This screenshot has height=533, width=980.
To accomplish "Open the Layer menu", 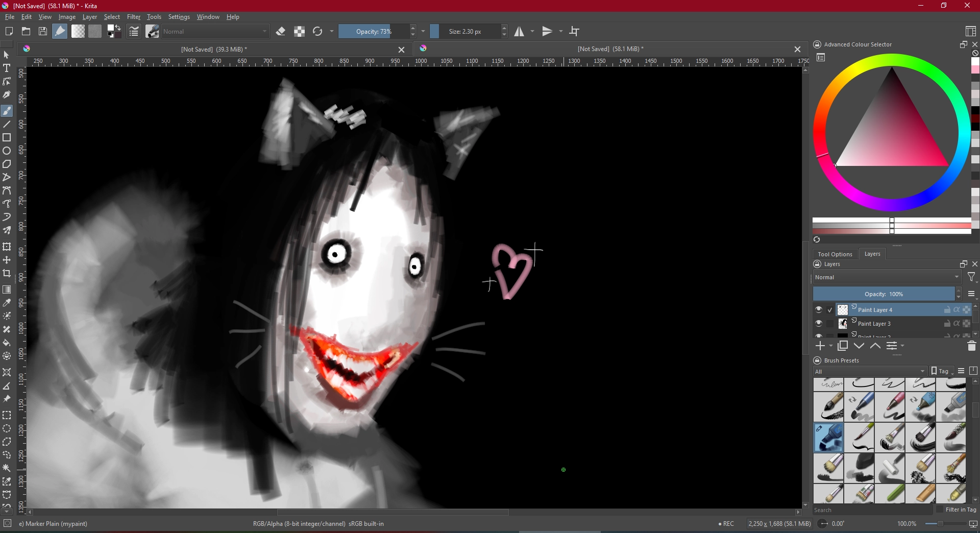I will tap(89, 17).
